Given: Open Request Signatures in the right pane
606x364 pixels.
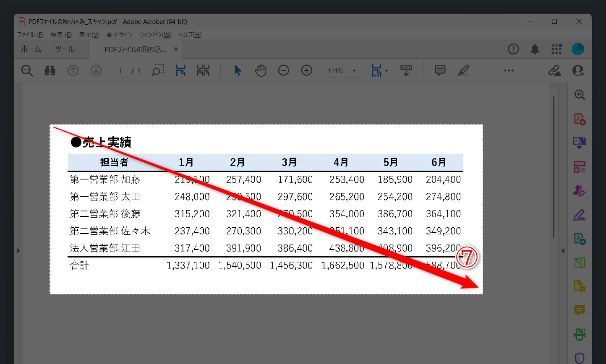Looking at the screenshot, I should coord(580,191).
